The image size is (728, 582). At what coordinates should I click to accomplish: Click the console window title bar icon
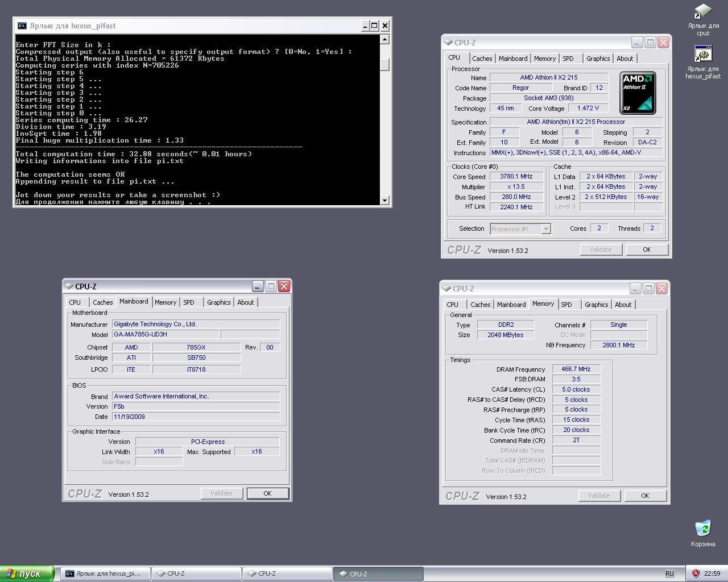click(x=22, y=26)
